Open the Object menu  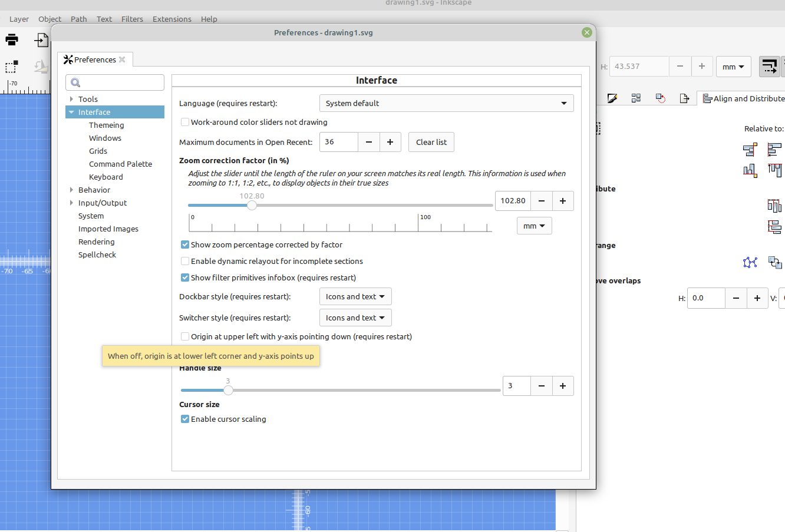[x=50, y=19]
